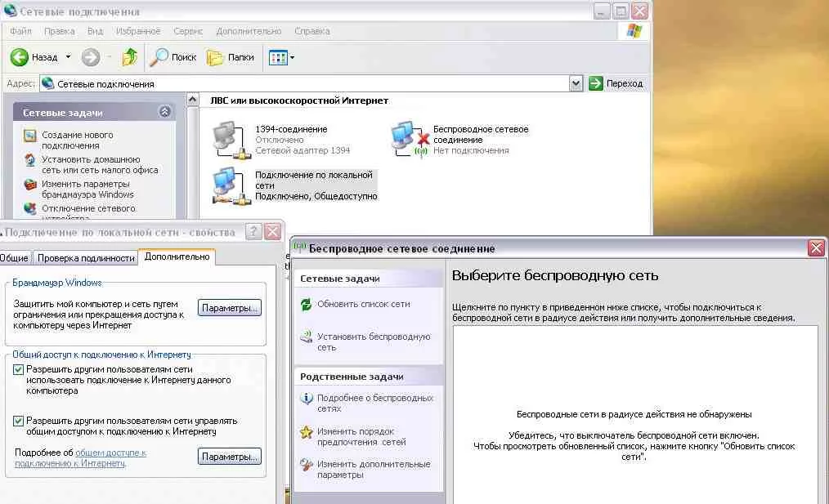Click Windows flag logo in explorer window
Viewport: 829px width, 504px height.
pyautogui.click(x=634, y=31)
